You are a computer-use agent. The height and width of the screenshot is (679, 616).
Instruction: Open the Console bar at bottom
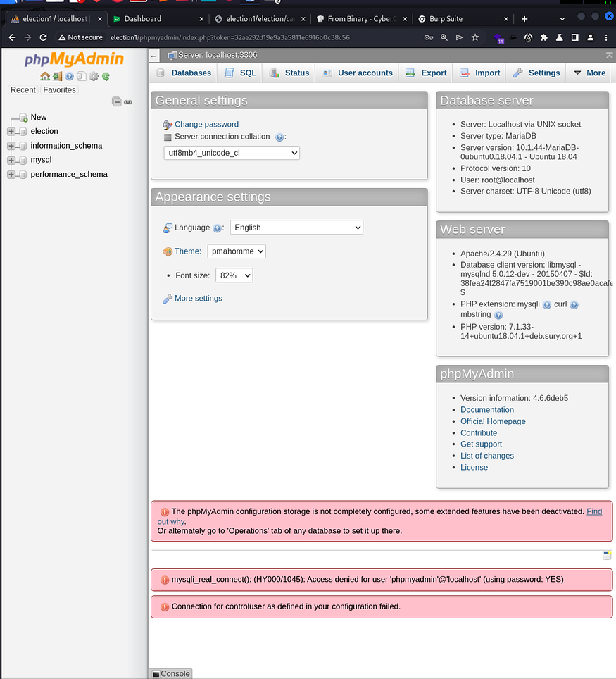[171, 674]
